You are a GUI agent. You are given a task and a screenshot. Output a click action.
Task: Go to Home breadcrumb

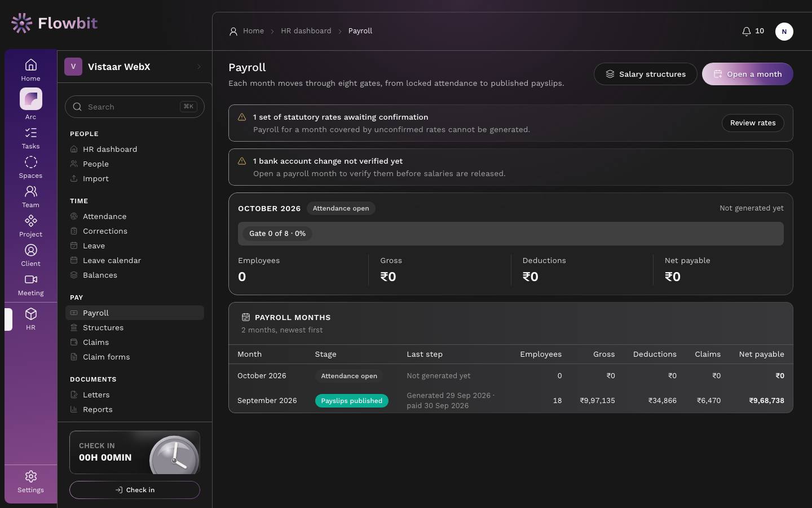click(x=253, y=31)
